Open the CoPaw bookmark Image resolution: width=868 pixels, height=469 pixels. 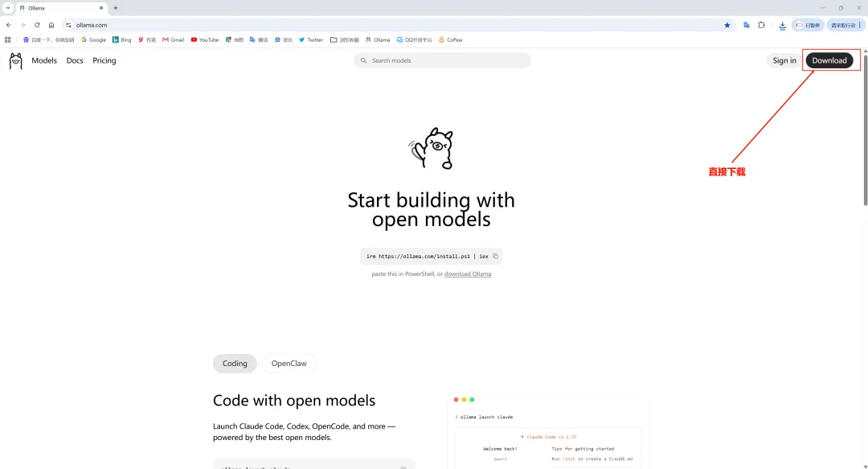pos(450,40)
